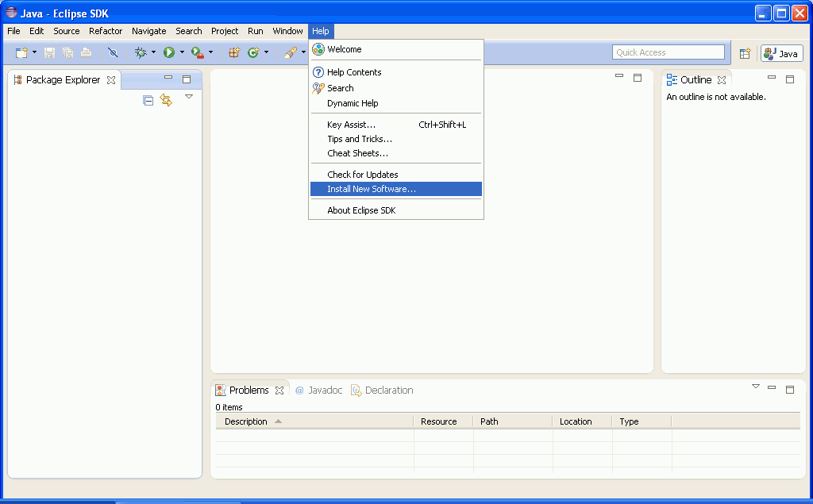The width and height of the screenshot is (813, 504).
Task: Click the New Java Package icon
Action: [234, 52]
